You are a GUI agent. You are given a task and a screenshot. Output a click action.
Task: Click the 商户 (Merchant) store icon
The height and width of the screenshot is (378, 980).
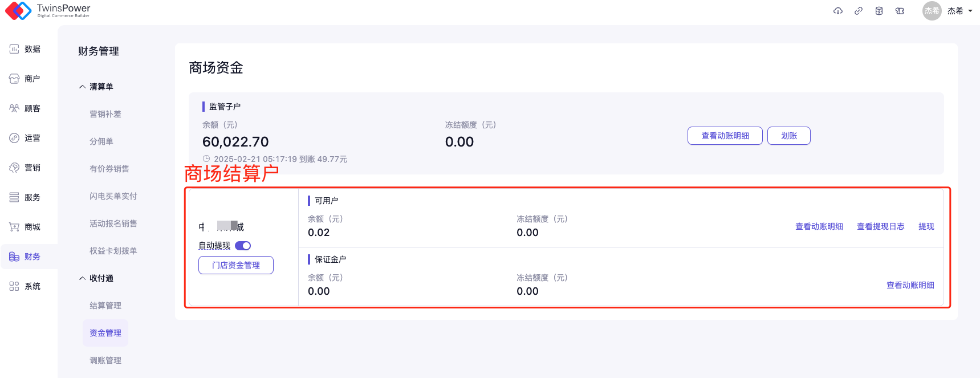click(14, 79)
